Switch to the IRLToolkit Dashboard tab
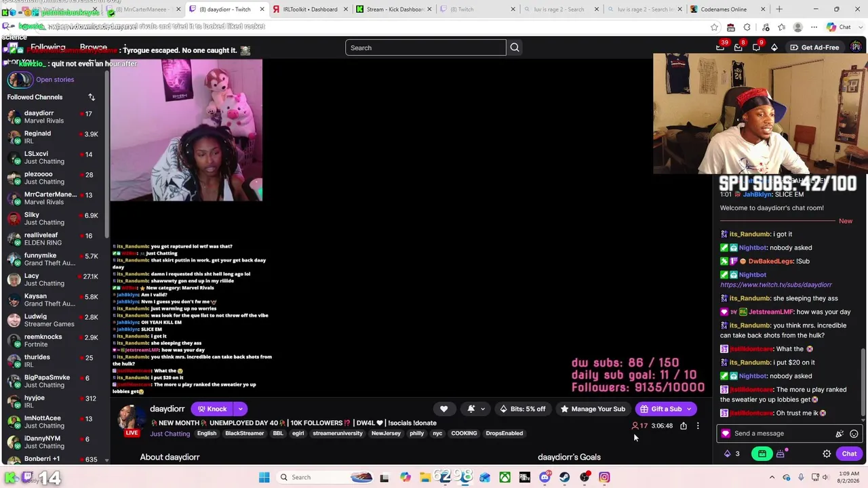868x488 pixels. [x=310, y=9]
